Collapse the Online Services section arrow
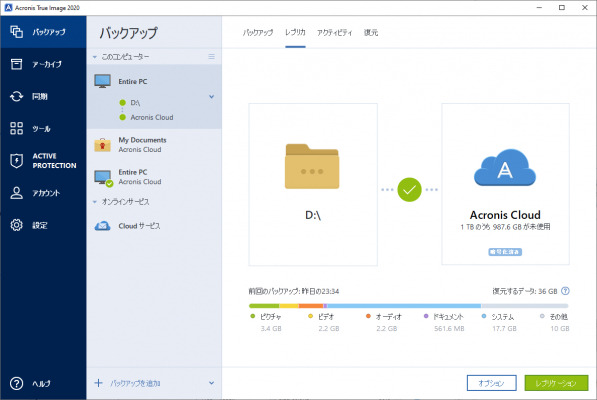The image size is (597, 400). coord(94,202)
